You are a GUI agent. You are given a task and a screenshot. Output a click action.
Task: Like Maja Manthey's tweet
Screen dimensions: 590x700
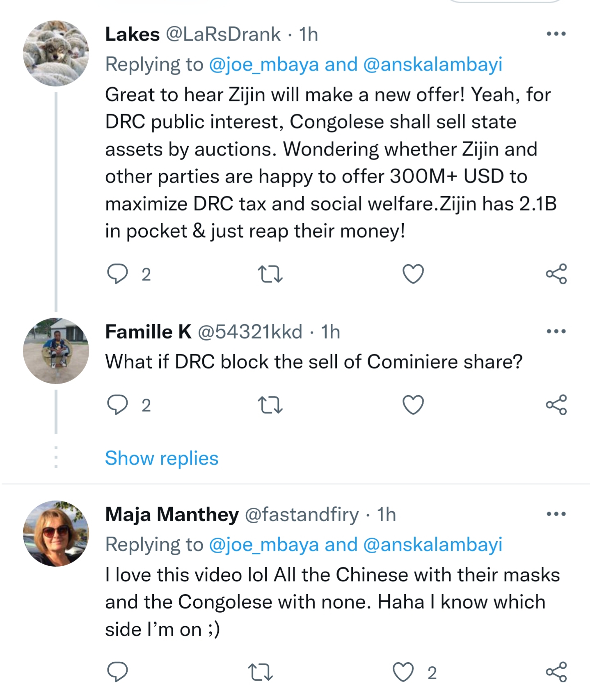point(403,672)
